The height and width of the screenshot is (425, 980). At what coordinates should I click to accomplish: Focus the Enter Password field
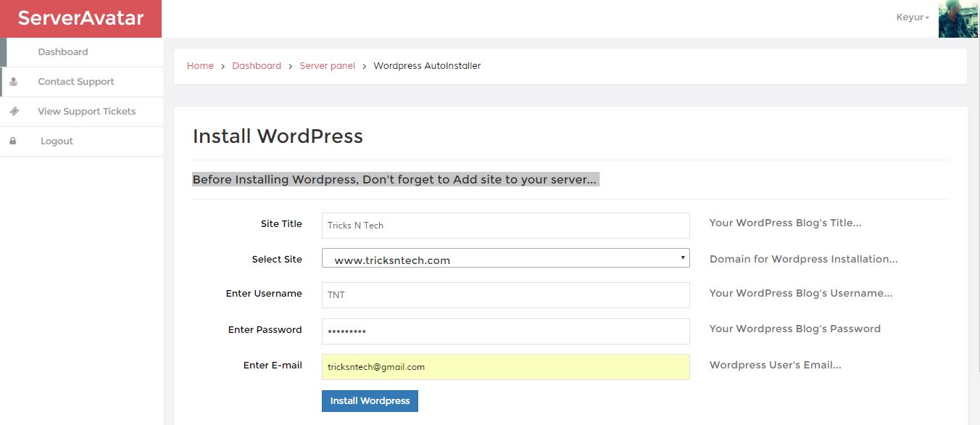tap(506, 331)
